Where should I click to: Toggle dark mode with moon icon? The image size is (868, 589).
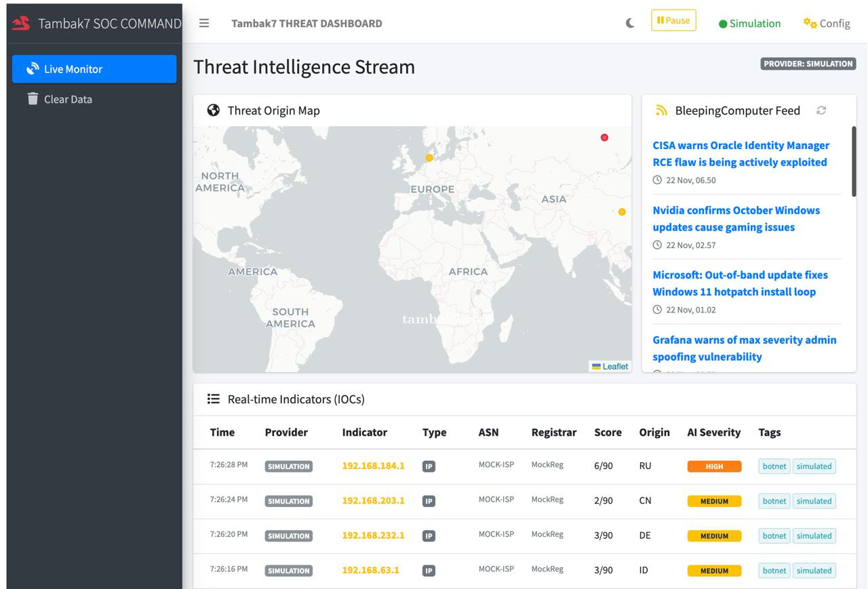coord(630,23)
